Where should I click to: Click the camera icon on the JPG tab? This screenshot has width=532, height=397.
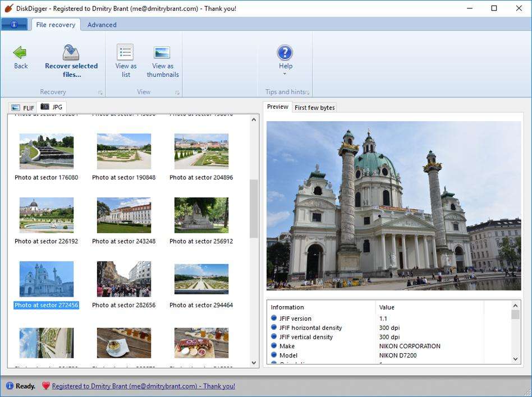coord(45,107)
